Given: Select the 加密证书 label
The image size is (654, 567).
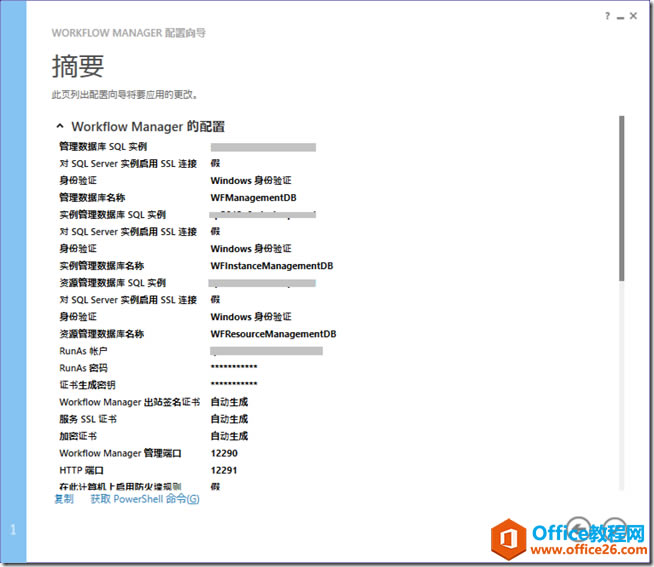Looking at the screenshot, I should [x=78, y=436].
